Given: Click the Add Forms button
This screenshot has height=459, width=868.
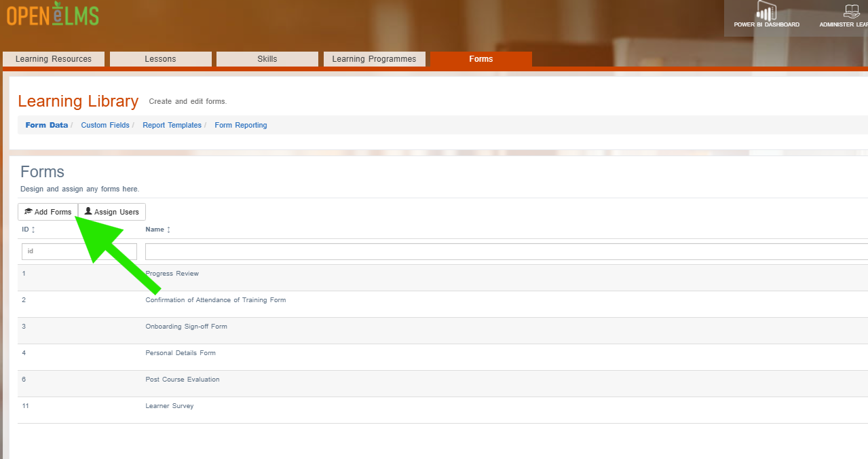Looking at the screenshot, I should (x=48, y=212).
